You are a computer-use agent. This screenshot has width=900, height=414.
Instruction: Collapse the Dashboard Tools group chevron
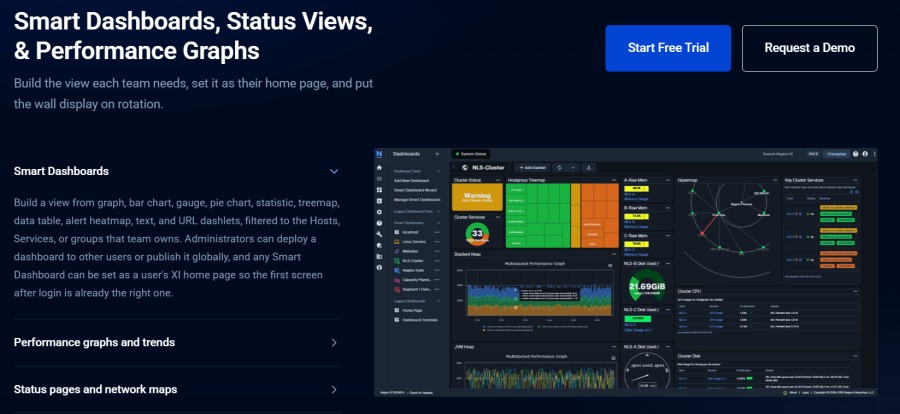point(439,171)
